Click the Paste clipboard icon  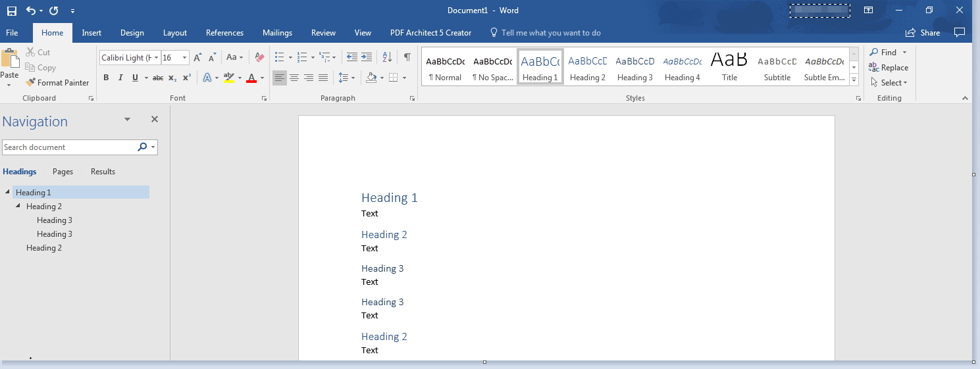(10, 59)
